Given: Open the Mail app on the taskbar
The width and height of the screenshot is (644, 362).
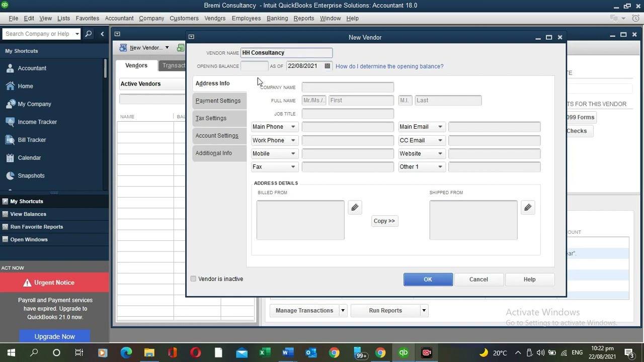Looking at the screenshot, I should coord(242,353).
